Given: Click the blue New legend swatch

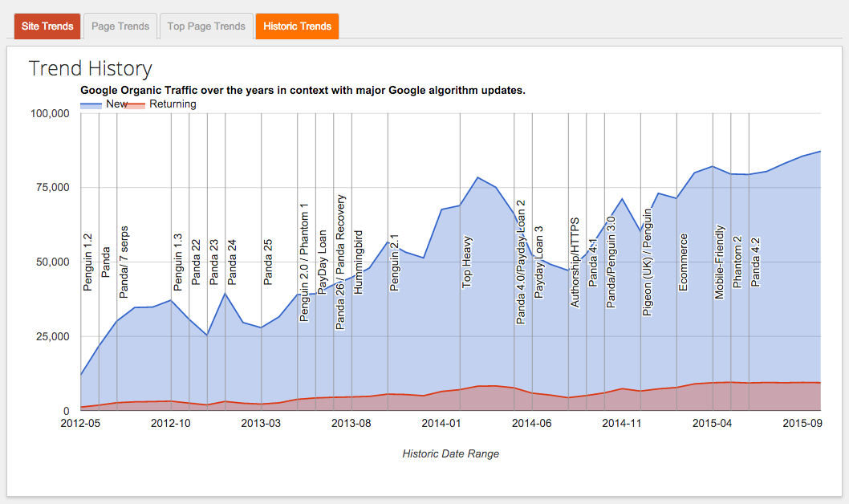Looking at the screenshot, I should coord(91,104).
